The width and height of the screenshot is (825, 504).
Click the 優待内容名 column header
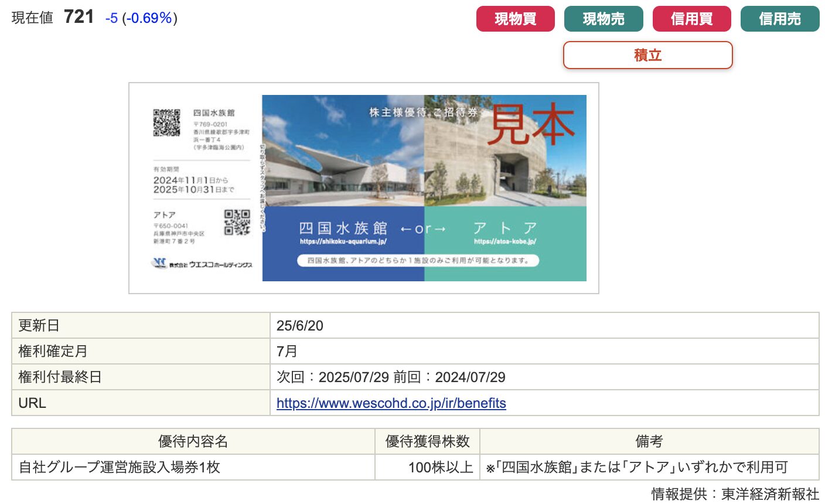pyautogui.click(x=193, y=441)
